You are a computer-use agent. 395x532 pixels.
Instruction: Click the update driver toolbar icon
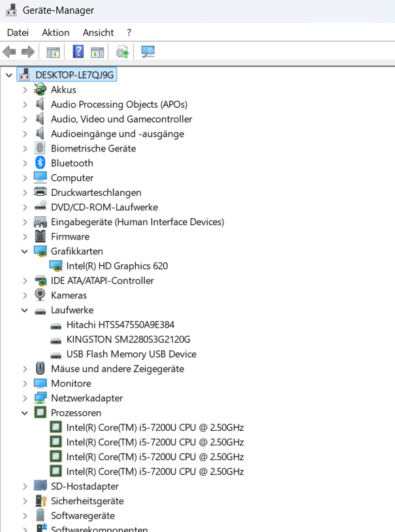click(123, 52)
